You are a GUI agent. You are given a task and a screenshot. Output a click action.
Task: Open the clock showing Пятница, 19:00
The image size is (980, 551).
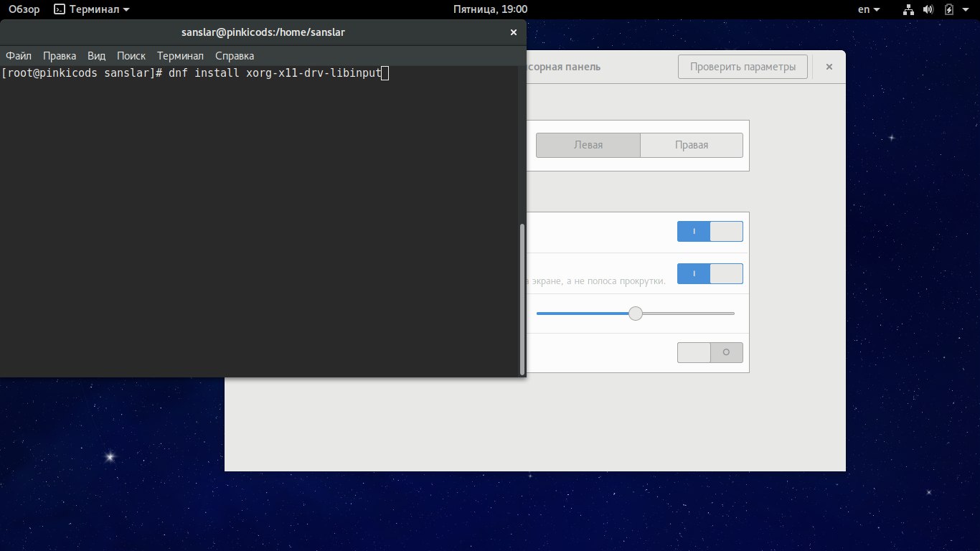click(491, 9)
